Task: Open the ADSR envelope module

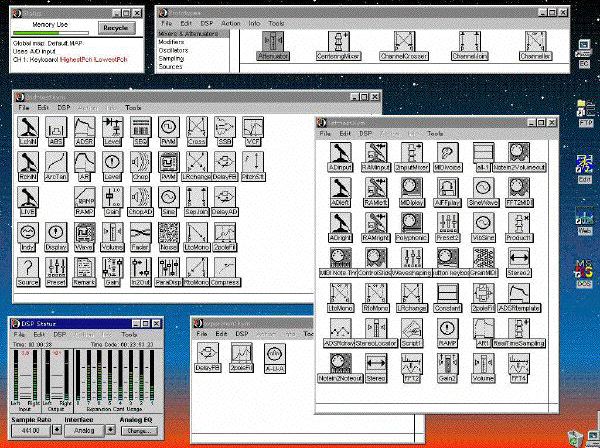Action: point(84,131)
